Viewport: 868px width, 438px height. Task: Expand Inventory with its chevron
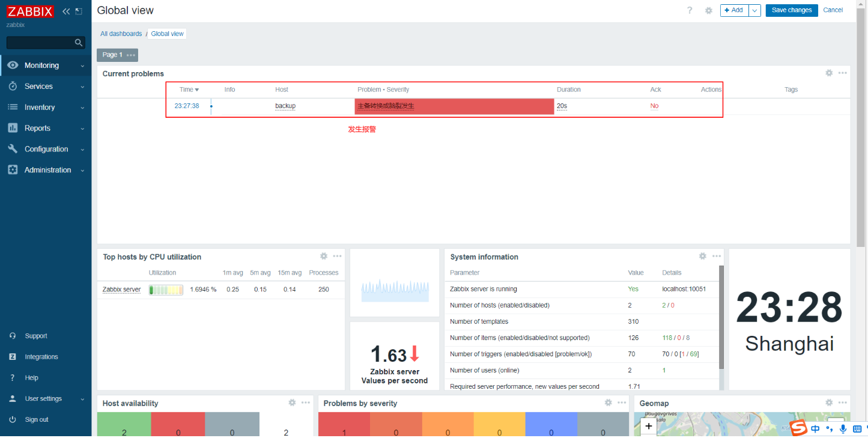pos(82,108)
